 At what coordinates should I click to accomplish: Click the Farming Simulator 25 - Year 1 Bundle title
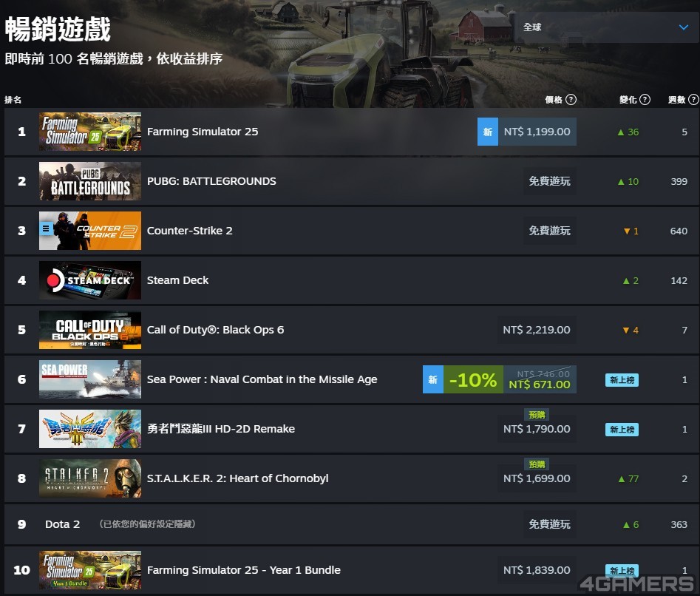click(x=244, y=570)
